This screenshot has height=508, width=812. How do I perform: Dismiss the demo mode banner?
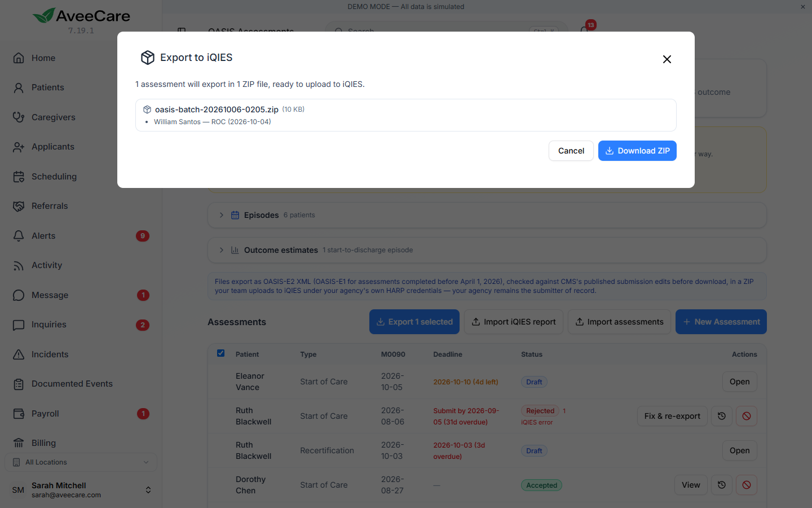click(803, 7)
